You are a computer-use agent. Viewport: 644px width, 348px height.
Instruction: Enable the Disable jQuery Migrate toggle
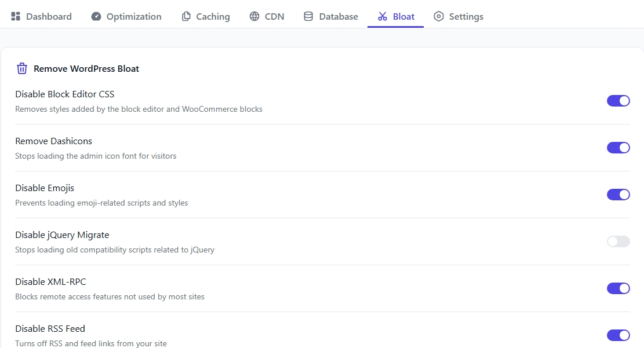(618, 241)
